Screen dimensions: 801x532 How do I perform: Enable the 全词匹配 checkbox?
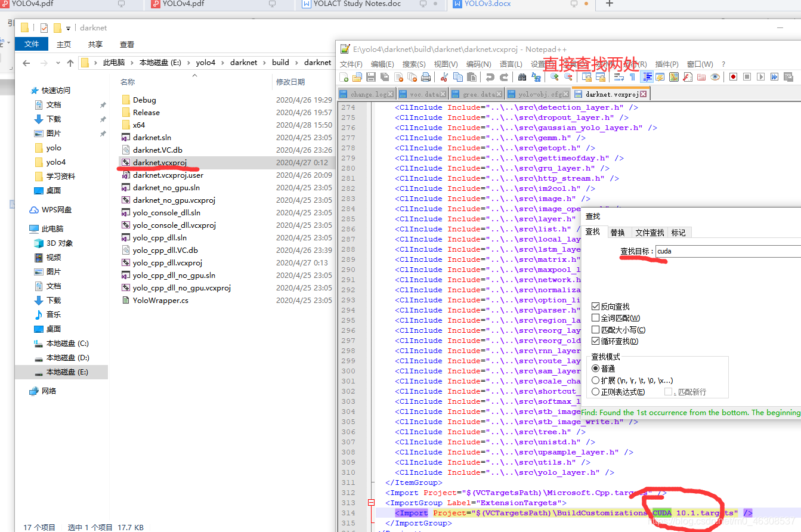click(x=595, y=318)
